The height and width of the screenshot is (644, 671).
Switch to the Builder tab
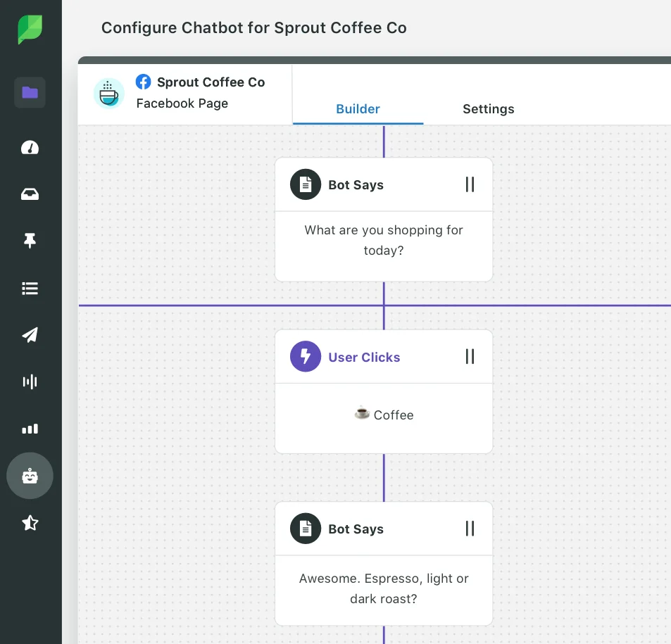[358, 109]
